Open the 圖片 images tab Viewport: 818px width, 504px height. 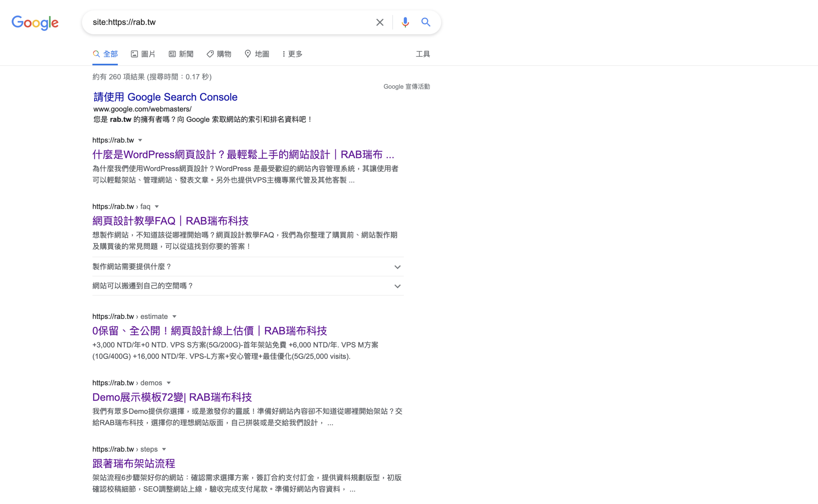[143, 54]
